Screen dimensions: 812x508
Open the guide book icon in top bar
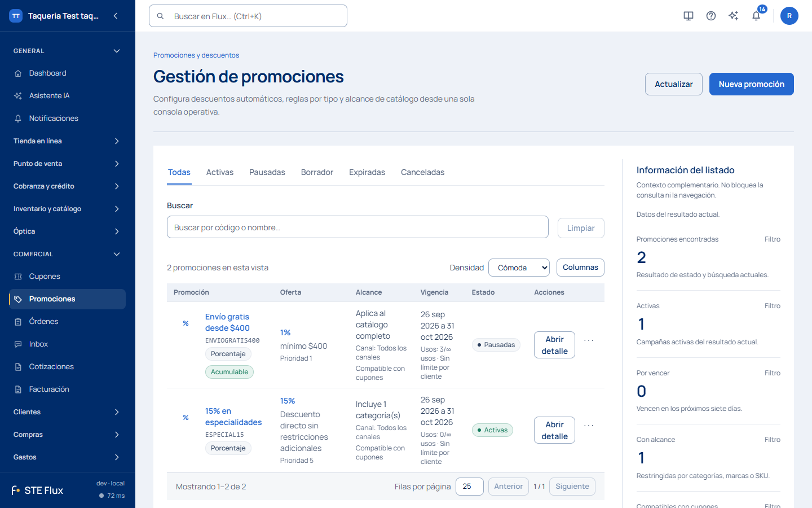(x=689, y=16)
